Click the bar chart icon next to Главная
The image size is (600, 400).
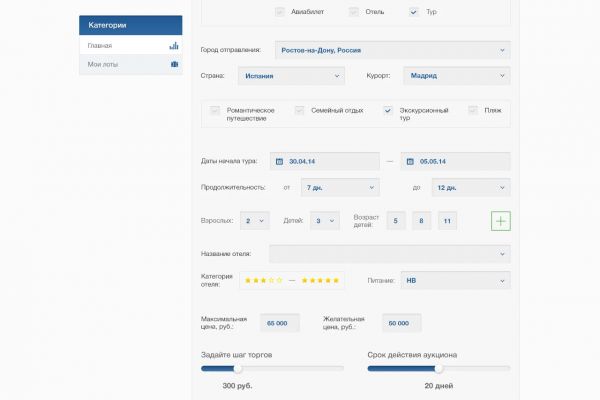(x=174, y=46)
